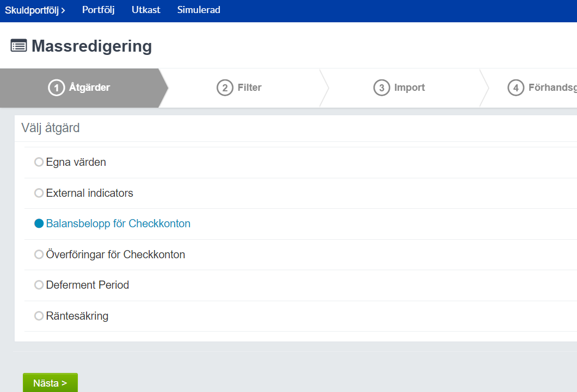Switch to the Filter step tab
577x392 pixels.
pos(249,88)
